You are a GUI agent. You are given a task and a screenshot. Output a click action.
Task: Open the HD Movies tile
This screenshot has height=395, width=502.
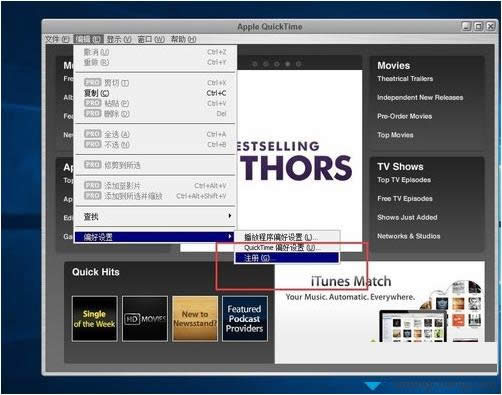coord(145,319)
